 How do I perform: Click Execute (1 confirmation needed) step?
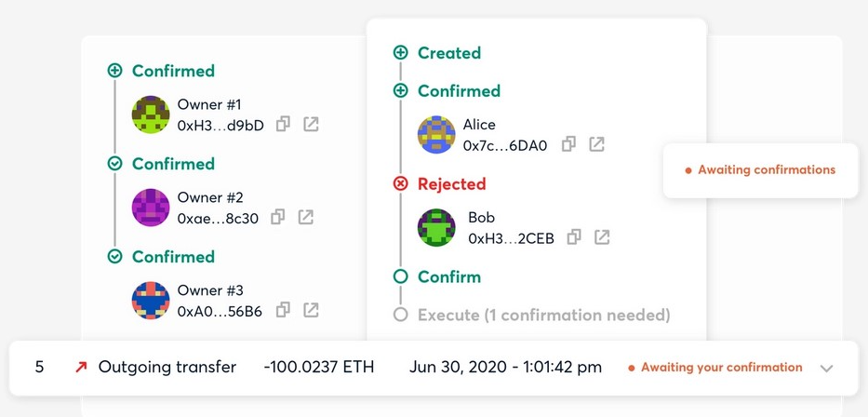(543, 315)
